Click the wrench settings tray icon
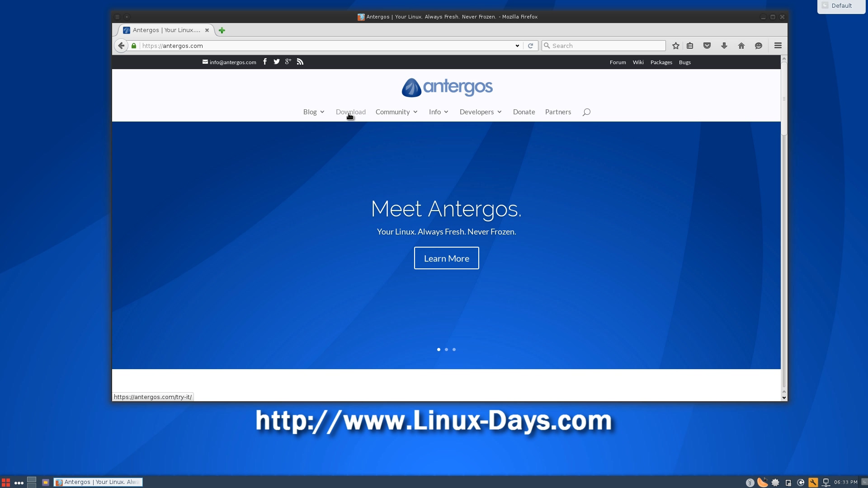This screenshot has height=488, width=868. pos(813,483)
